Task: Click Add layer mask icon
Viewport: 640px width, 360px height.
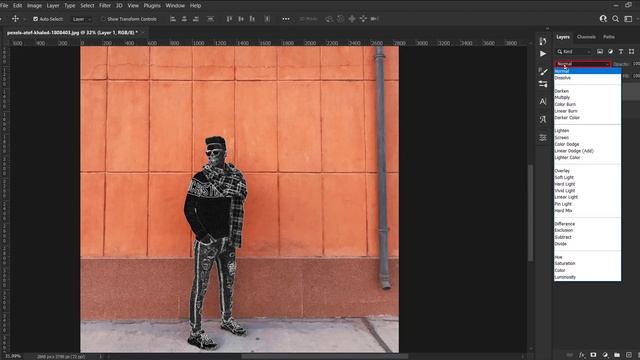Action: (x=593, y=355)
